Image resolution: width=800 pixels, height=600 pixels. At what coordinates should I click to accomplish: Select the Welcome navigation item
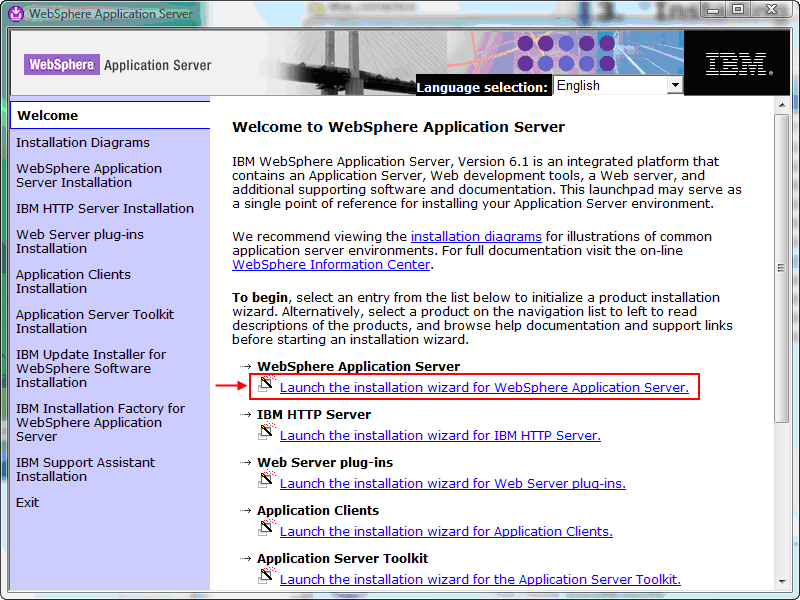tap(110, 115)
